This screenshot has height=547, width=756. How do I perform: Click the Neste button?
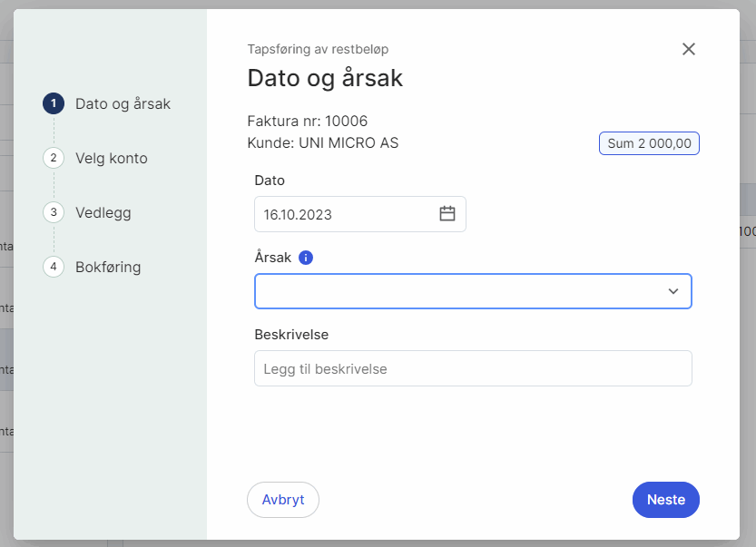666,500
